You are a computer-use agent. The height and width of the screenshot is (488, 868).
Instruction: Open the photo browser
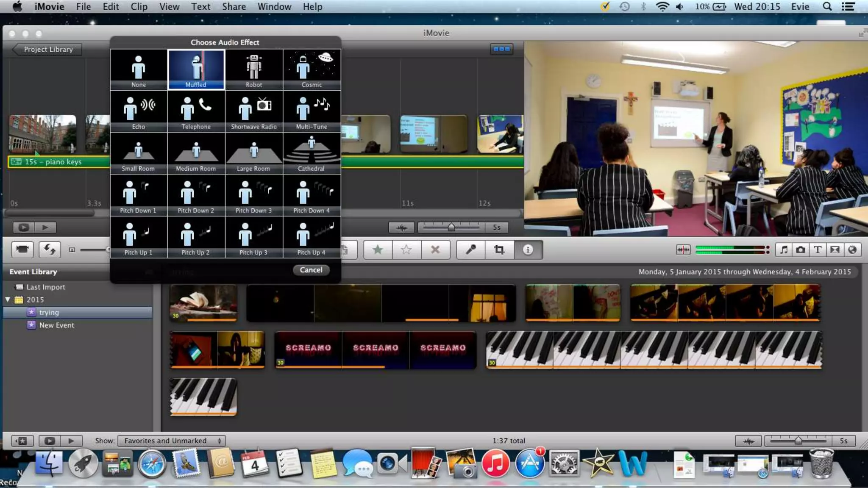(801, 250)
